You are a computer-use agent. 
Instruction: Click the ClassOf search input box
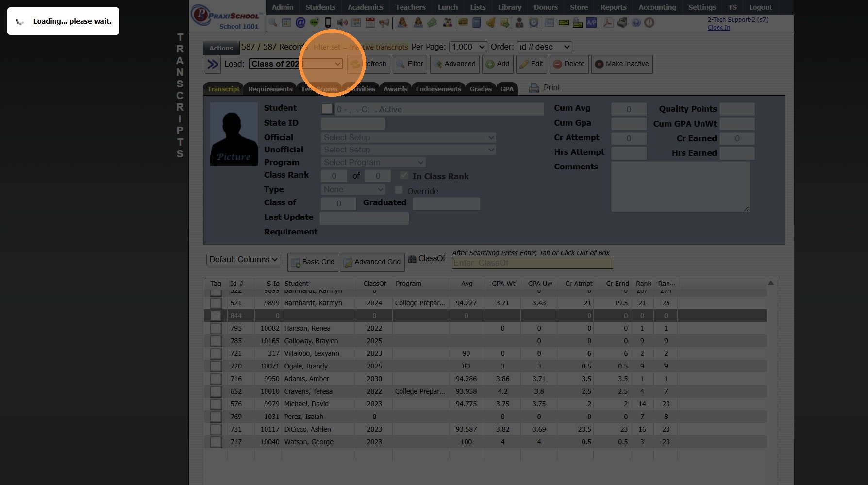click(x=532, y=263)
